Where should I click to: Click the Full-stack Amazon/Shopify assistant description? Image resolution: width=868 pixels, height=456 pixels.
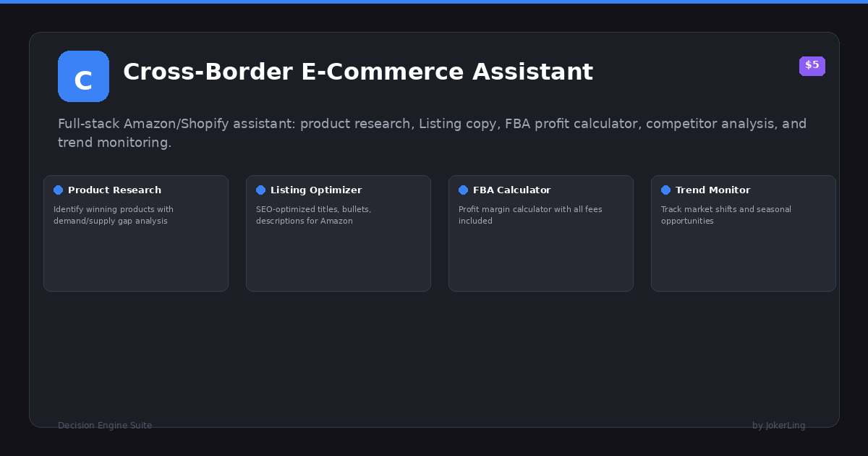tap(433, 133)
